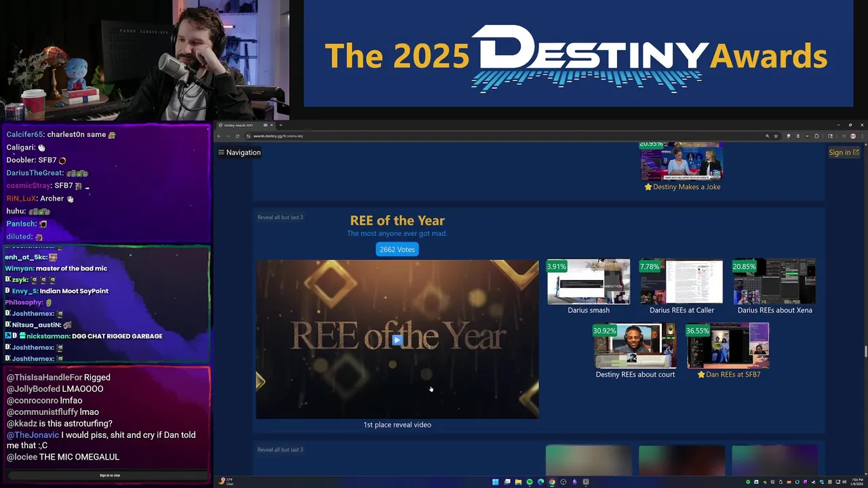Click the Darius smash caption text
Screen dimensions: 868x488
(x=589, y=310)
